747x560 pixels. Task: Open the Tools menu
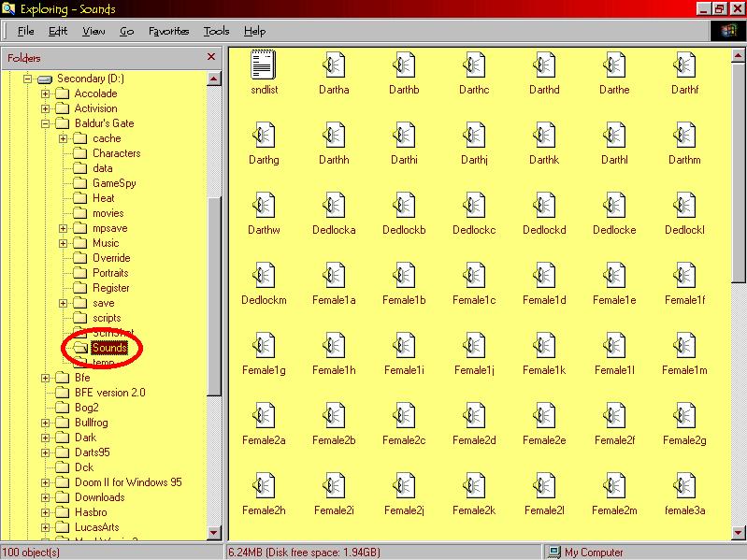tap(216, 31)
